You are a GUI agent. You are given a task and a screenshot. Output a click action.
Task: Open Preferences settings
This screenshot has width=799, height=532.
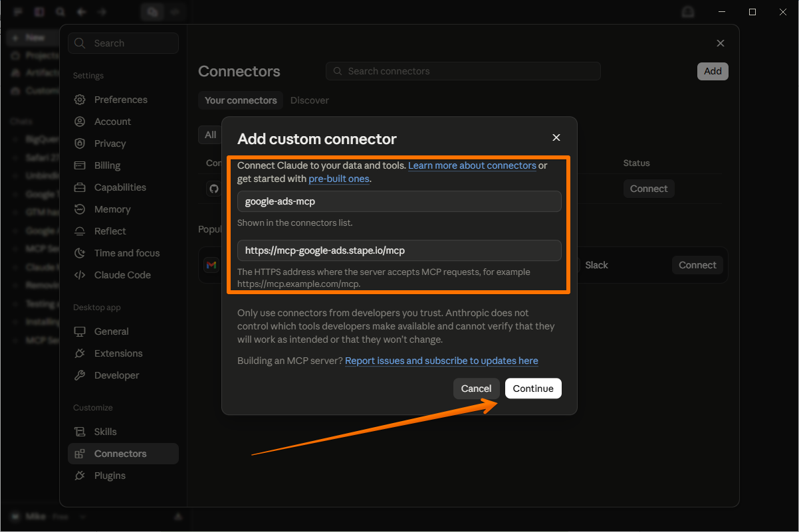coord(123,100)
